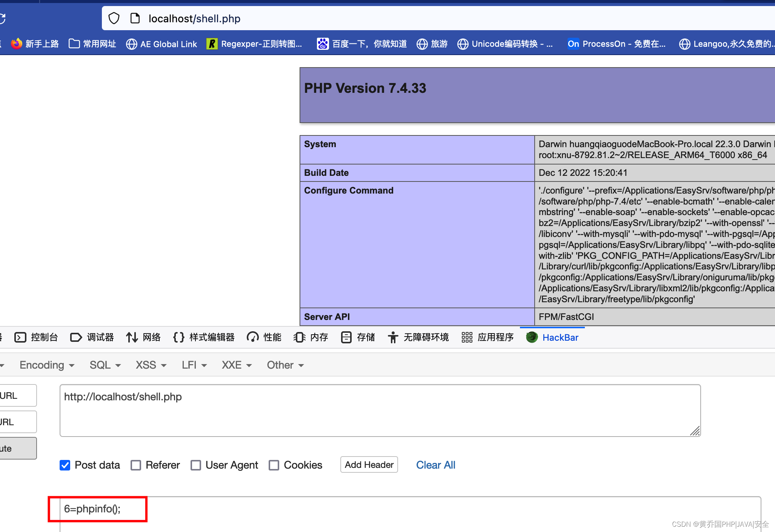This screenshot has height=532, width=775.
Task: Open the AE Global Link bookmark
Action: tap(161, 44)
